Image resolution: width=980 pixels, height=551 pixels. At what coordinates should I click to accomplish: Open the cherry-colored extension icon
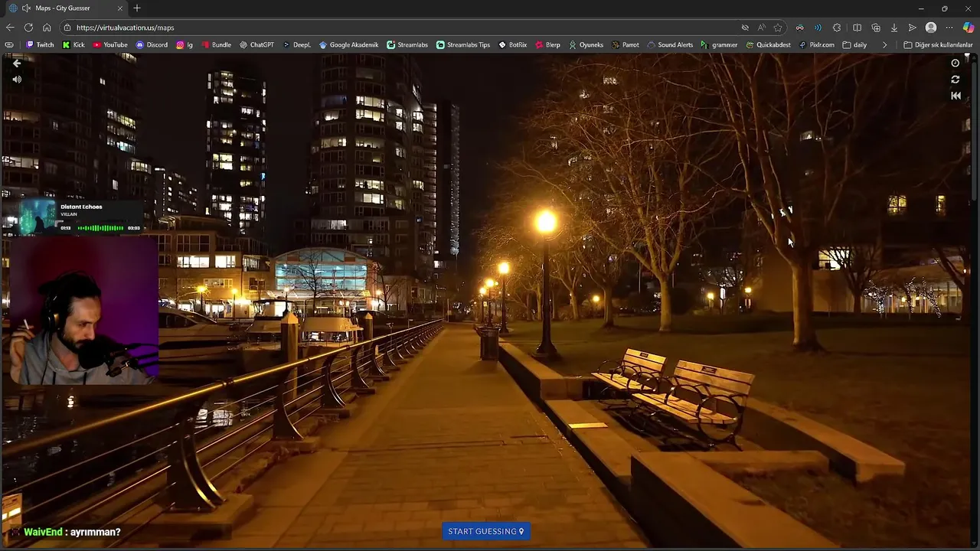point(800,28)
